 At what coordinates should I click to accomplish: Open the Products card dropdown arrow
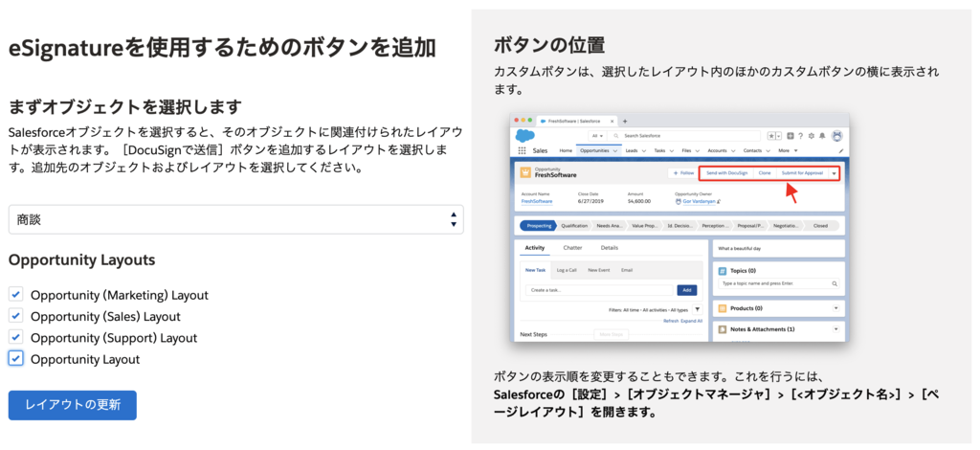click(x=835, y=308)
